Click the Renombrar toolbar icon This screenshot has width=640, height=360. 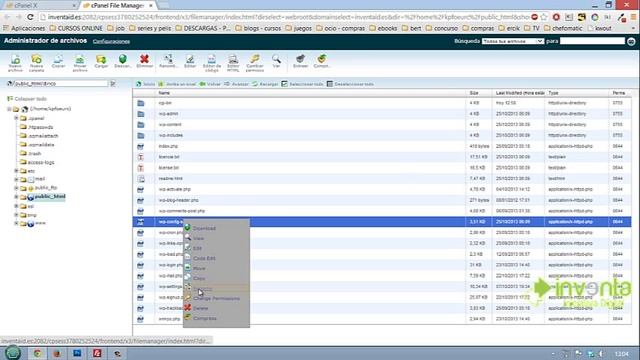(x=168, y=61)
